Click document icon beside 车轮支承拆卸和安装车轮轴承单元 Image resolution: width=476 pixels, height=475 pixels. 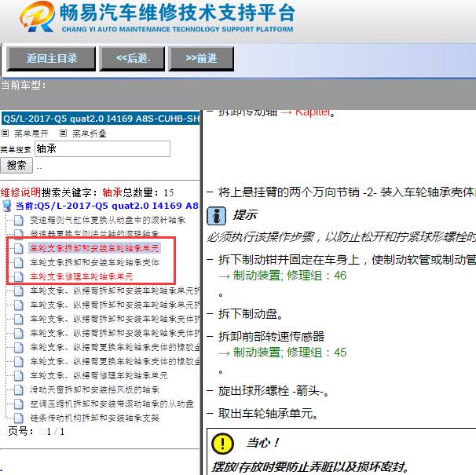(19, 248)
